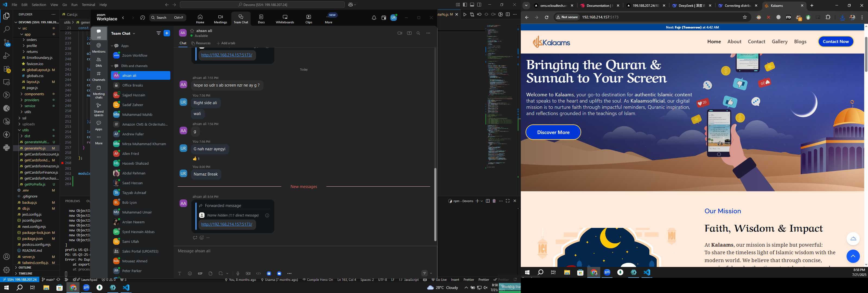
Task: Expand the orders folder in Explorer
Action: pyautogui.click(x=32, y=40)
